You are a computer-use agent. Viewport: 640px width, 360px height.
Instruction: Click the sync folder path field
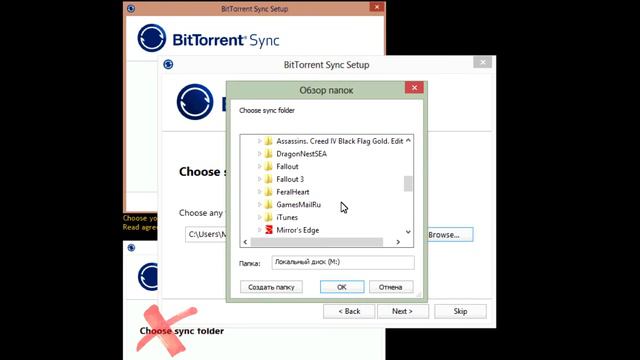(x=206, y=235)
